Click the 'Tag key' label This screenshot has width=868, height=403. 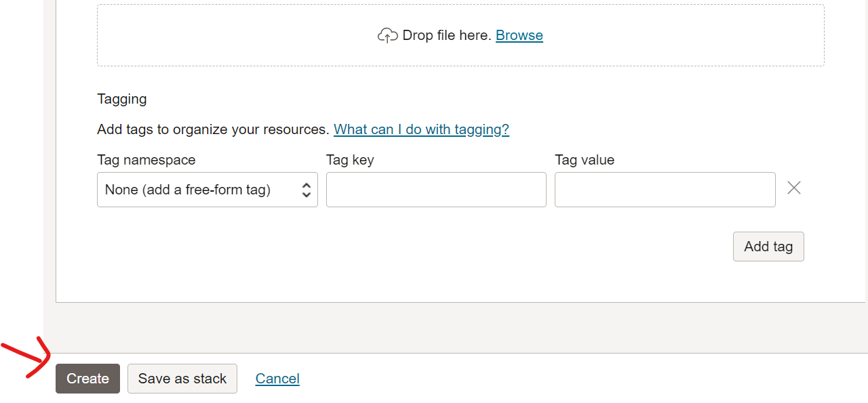(x=350, y=160)
